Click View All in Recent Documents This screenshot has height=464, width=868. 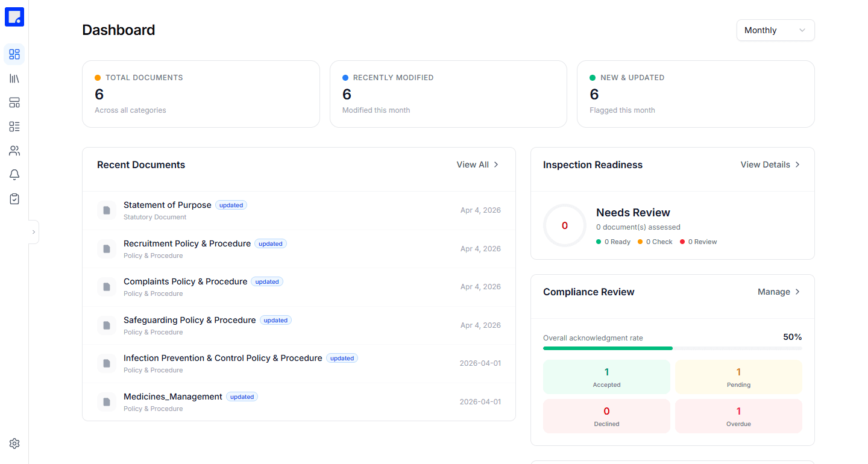click(x=477, y=165)
